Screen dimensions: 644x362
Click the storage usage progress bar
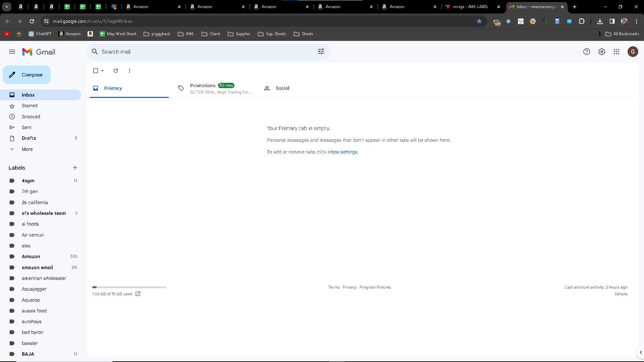coord(129,287)
